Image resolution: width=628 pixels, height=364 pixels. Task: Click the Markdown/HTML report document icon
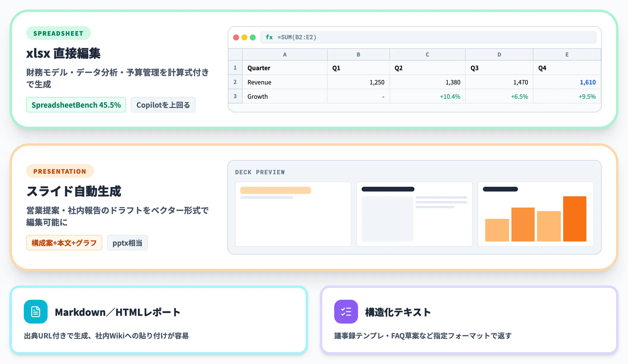[36, 312]
